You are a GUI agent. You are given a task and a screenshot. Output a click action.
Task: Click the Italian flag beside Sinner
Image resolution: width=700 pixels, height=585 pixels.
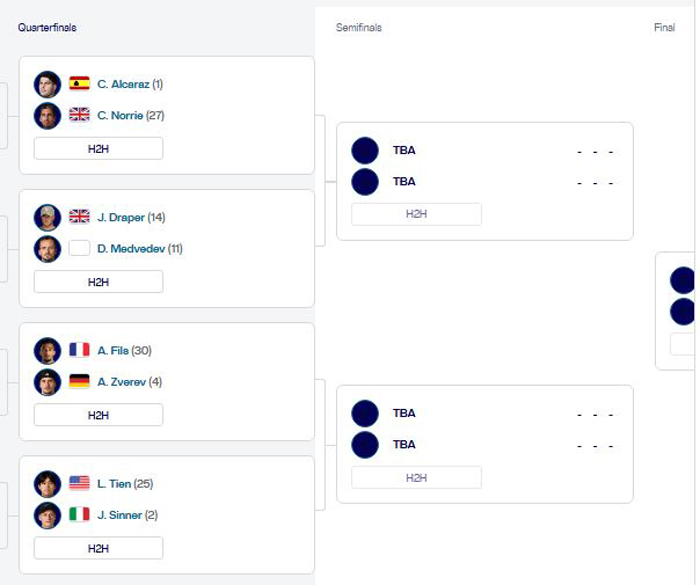tap(79, 514)
